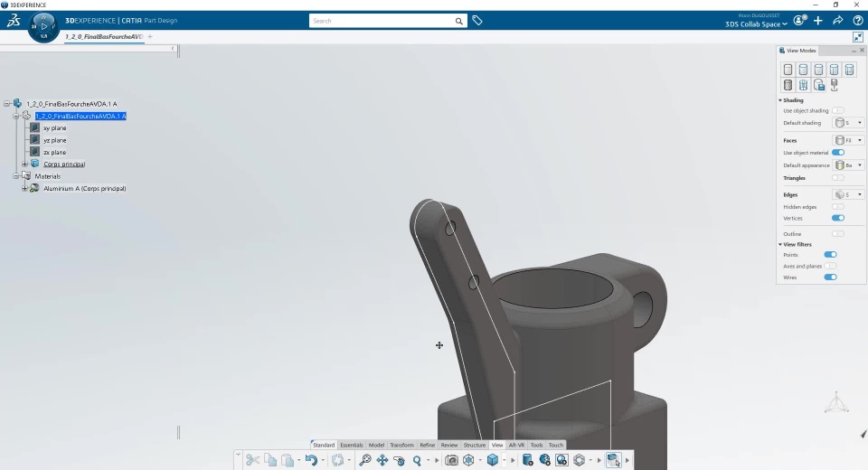Viewport: 868px width, 470px height.
Task: Toggle the Points view filter
Action: (830, 255)
